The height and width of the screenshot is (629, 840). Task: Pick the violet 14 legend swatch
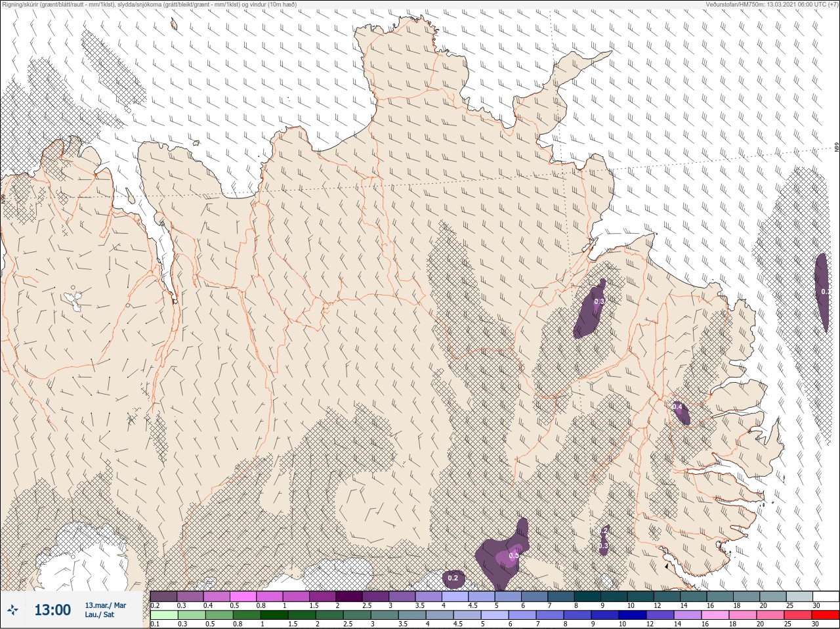687,616
